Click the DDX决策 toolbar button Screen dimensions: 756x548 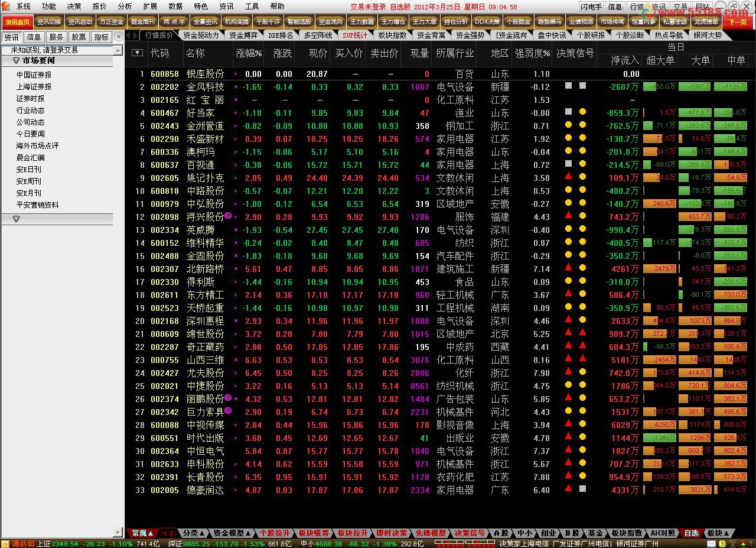pyautogui.click(x=487, y=22)
